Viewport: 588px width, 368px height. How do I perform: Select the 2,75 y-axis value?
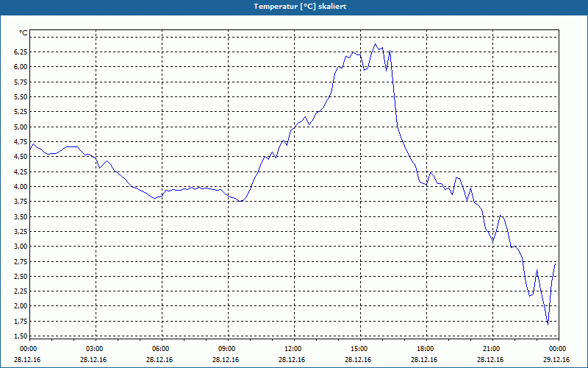pos(21,262)
